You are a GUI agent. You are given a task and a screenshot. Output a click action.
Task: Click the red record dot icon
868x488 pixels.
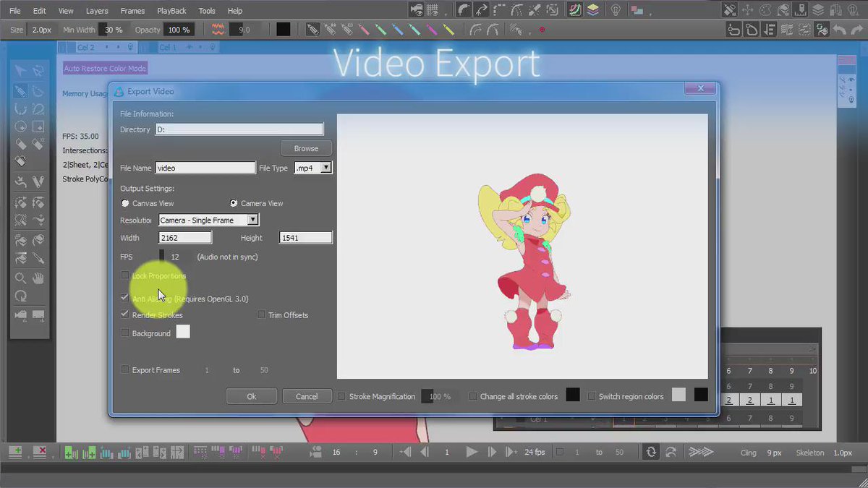click(x=542, y=30)
